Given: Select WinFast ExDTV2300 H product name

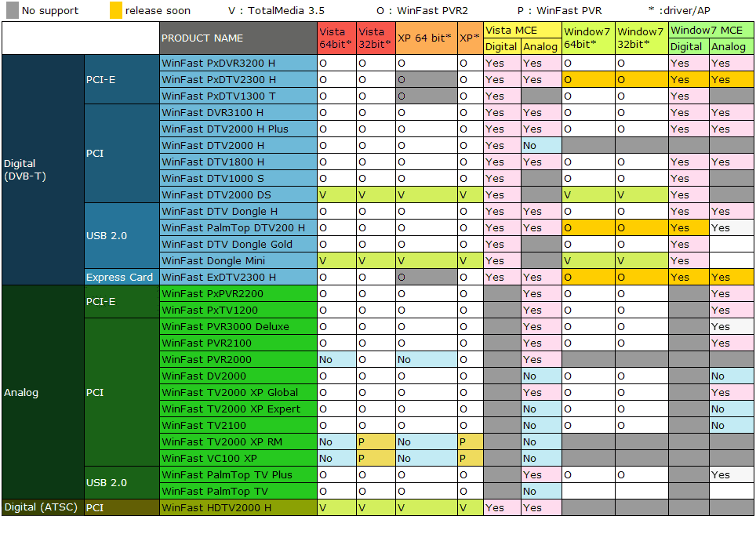Looking at the screenshot, I should coord(238,277).
